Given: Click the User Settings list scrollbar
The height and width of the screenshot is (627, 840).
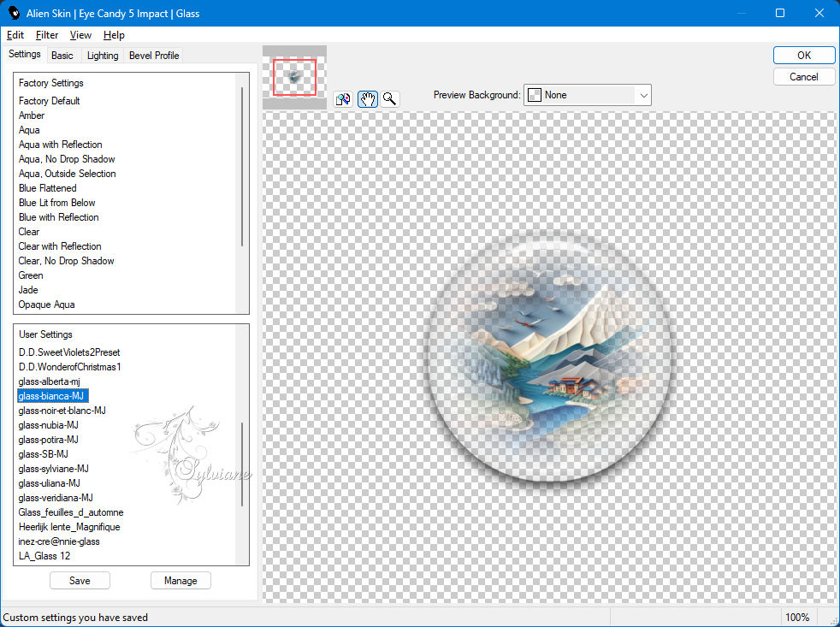Looking at the screenshot, I should coord(242,464).
